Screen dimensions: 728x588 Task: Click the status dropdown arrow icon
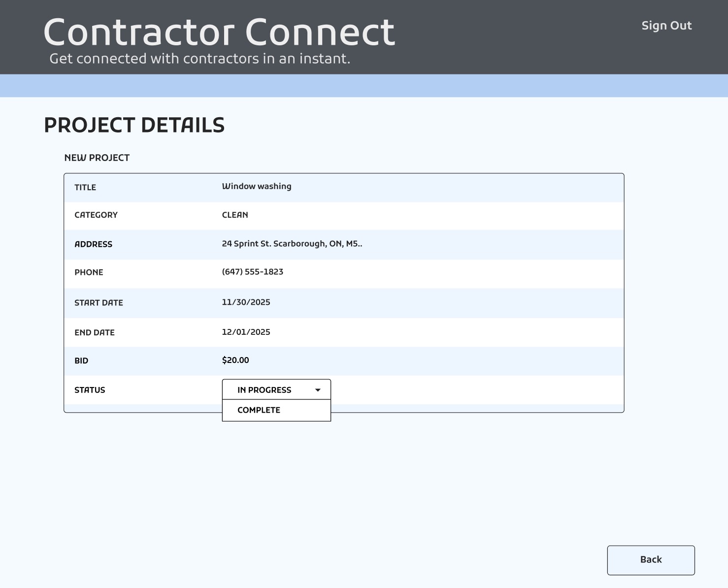[318, 390]
